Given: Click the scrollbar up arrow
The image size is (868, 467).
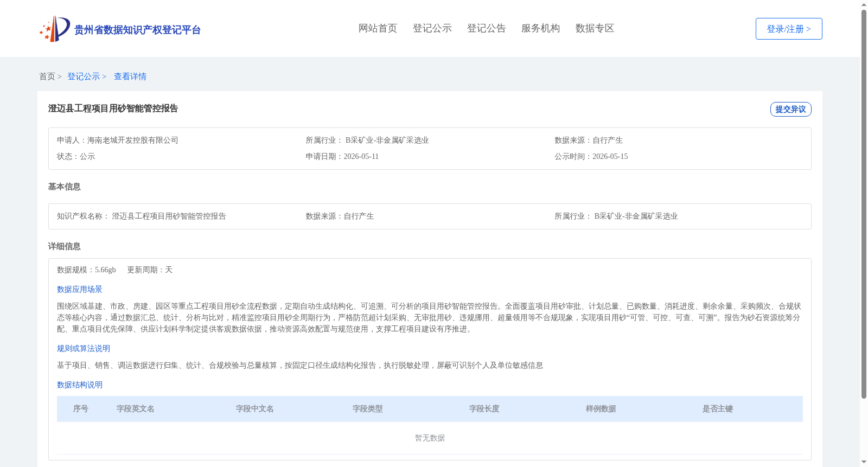Looking at the screenshot, I should pos(864,4).
